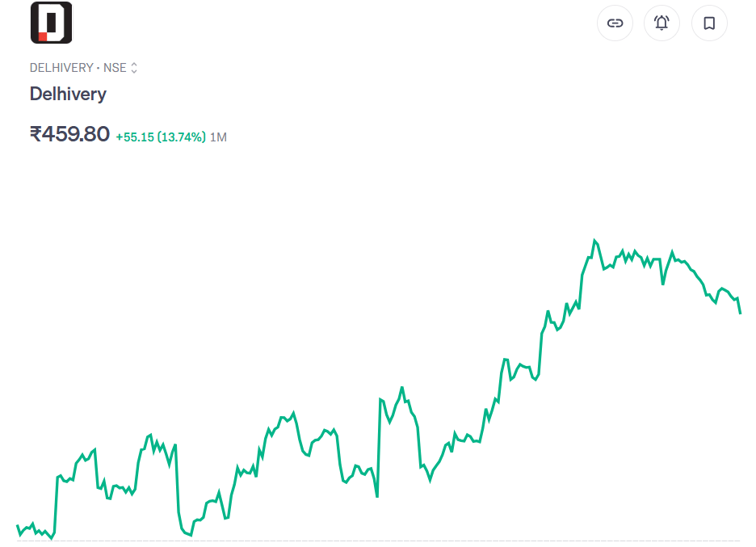Click the DELHIVERY ticker symbol text
Viewport: 756px width, 547px height.
61,69
